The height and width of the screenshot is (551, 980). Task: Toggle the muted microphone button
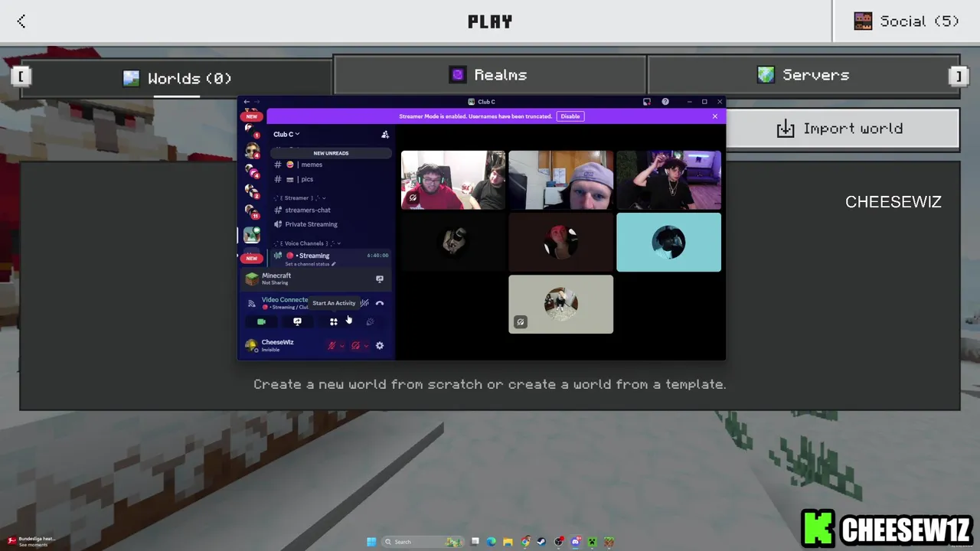coord(332,346)
